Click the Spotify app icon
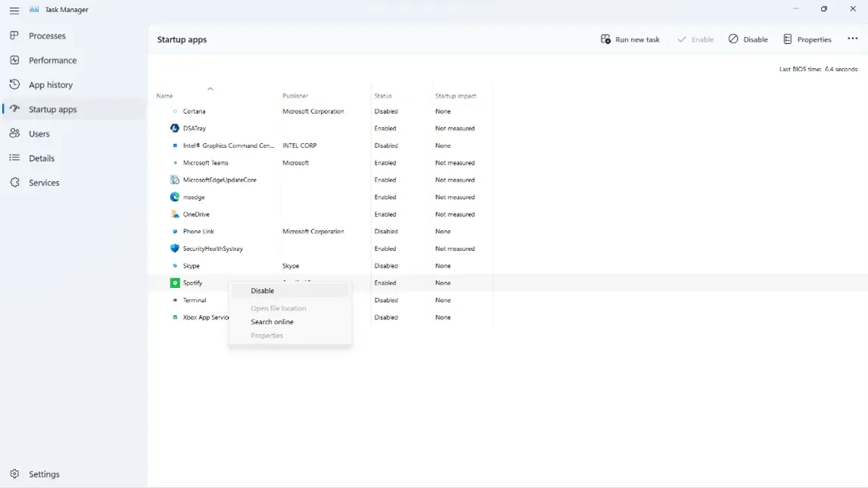This screenshot has height=488, width=868. [175, 283]
